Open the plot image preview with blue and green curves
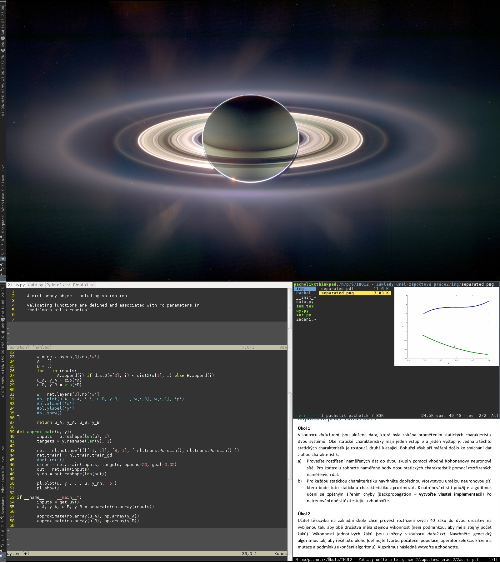The width and height of the screenshot is (500, 563). [x=446, y=326]
